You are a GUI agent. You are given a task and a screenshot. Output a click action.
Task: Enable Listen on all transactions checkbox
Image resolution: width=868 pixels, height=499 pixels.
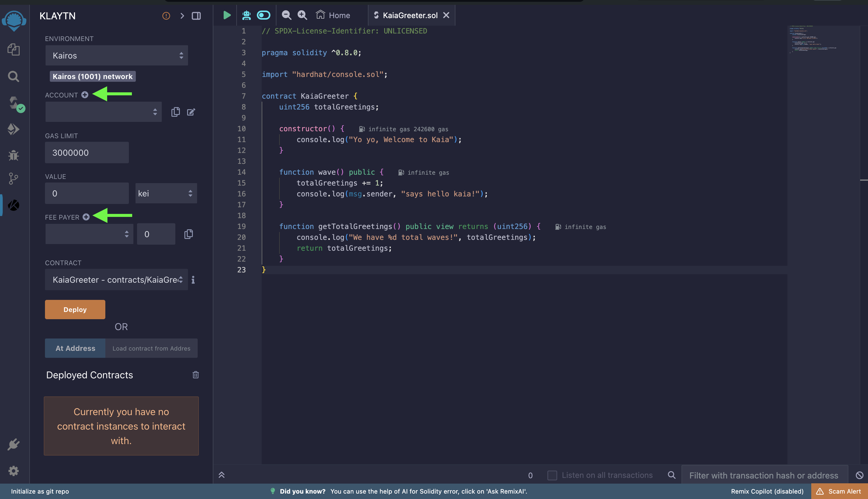tap(552, 475)
